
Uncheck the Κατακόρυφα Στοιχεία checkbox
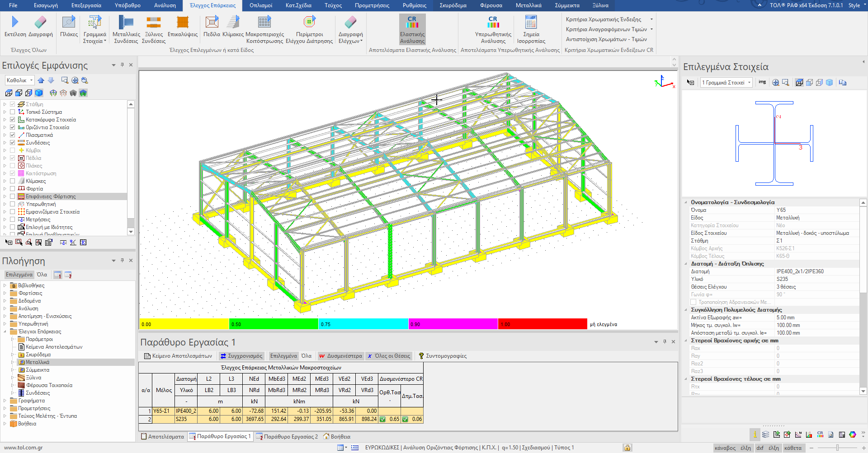click(x=13, y=120)
